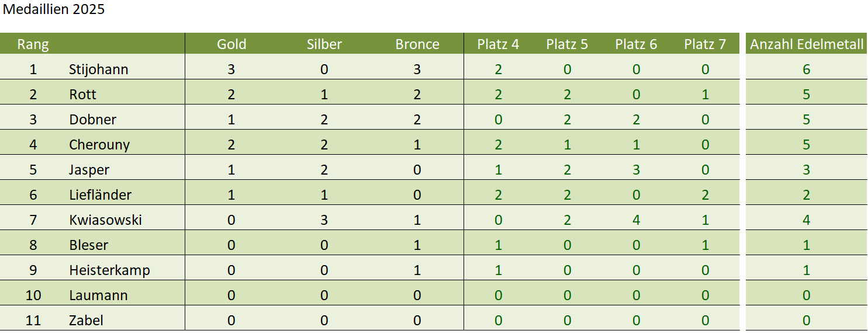Select the 'Anzahl Edelmetall' header

click(807, 44)
